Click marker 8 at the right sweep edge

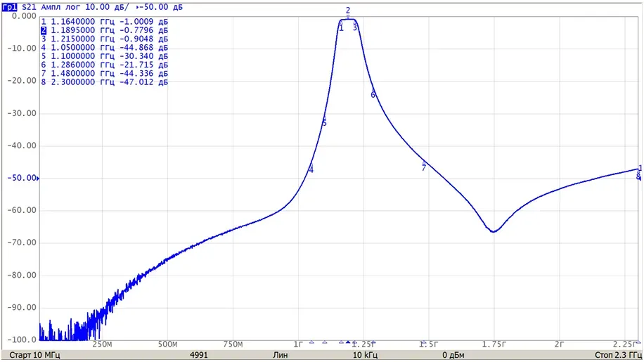click(x=638, y=176)
